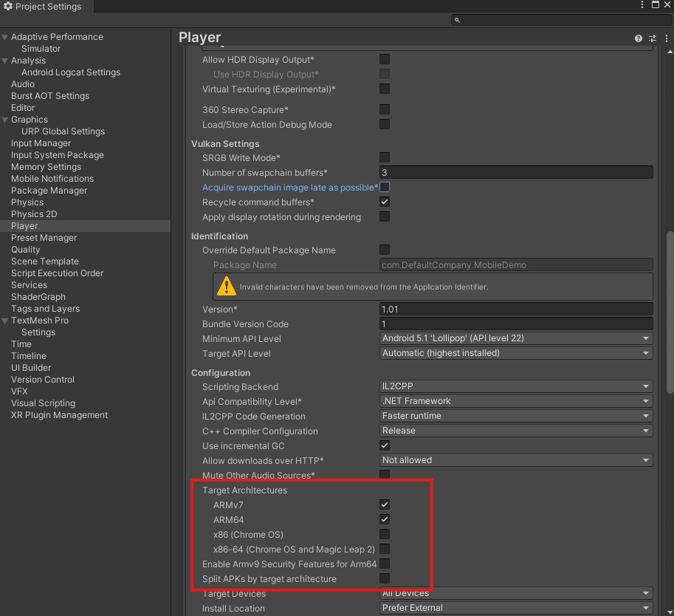Edit the Version field

(x=516, y=309)
